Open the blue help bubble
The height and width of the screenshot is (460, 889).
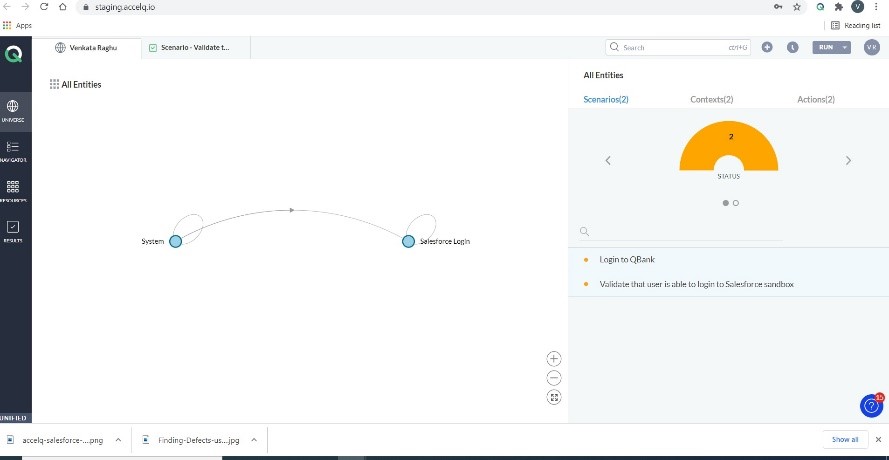[x=871, y=405]
